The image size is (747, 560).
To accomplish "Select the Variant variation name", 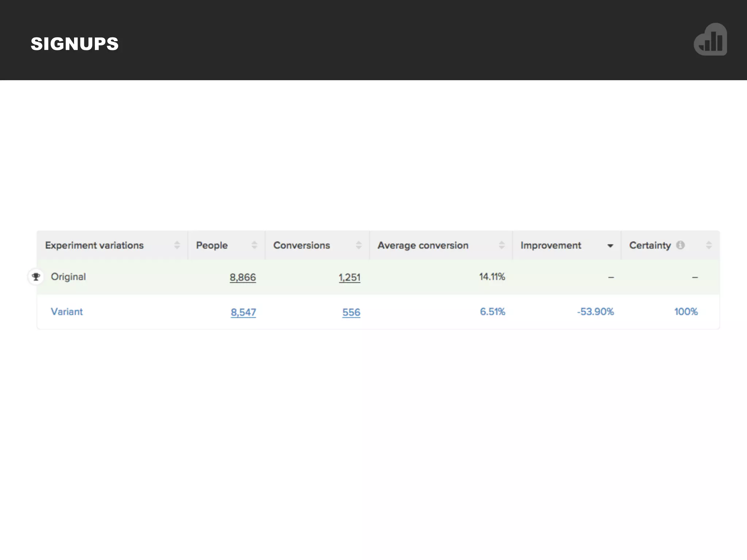I will tap(67, 312).
